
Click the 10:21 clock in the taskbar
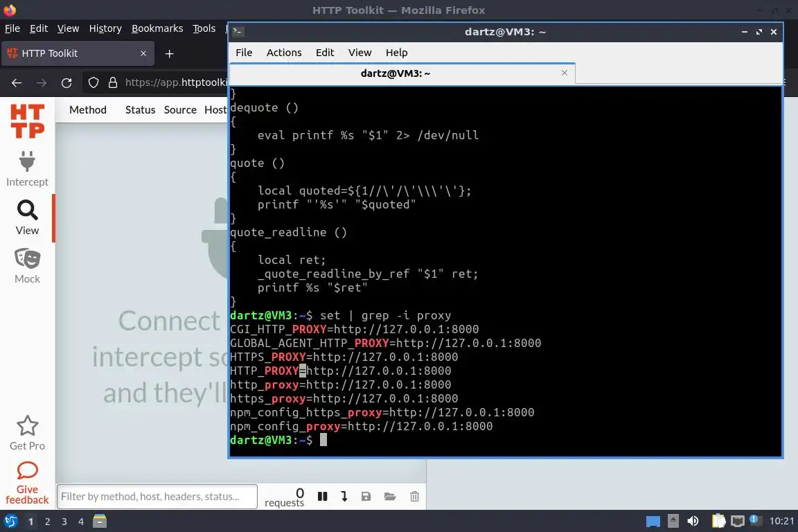tap(781, 521)
